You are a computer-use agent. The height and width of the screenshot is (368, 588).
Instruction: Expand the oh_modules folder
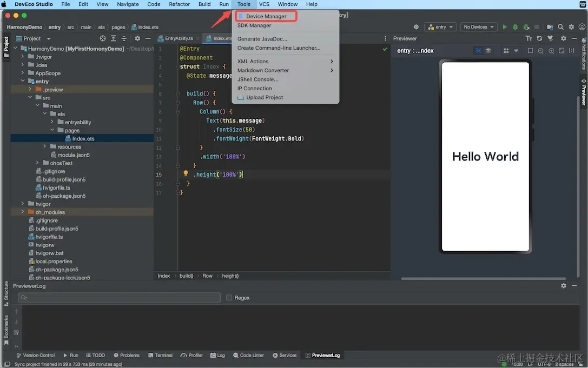click(23, 212)
